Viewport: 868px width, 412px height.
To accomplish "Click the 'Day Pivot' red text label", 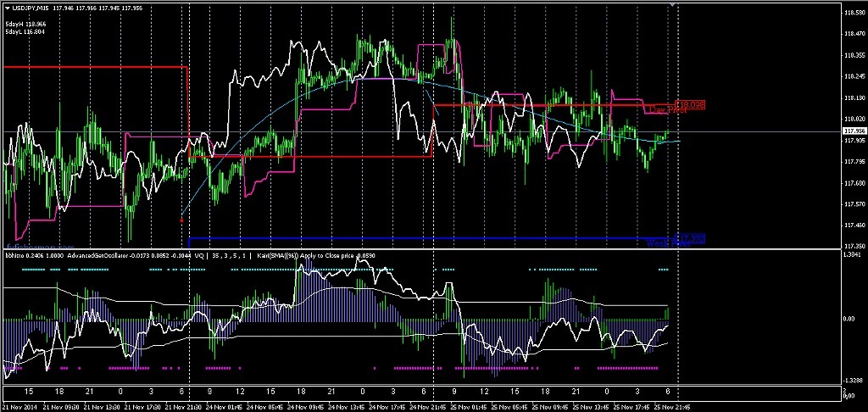I will [x=668, y=110].
